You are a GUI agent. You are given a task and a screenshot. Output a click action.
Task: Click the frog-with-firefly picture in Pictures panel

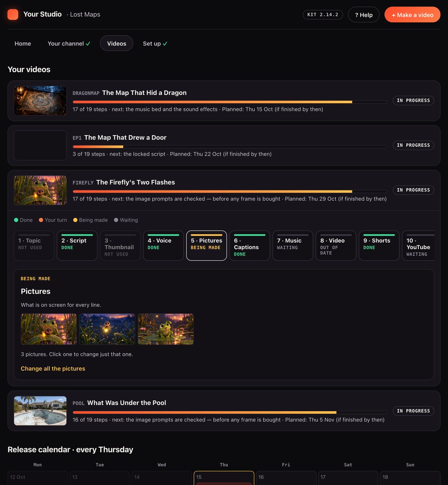(x=49, y=329)
